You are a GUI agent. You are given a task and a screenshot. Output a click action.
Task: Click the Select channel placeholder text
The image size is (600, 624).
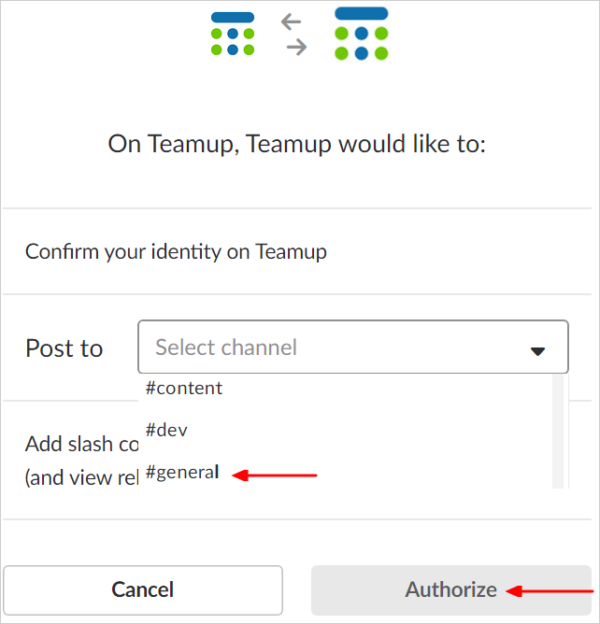pos(226,347)
